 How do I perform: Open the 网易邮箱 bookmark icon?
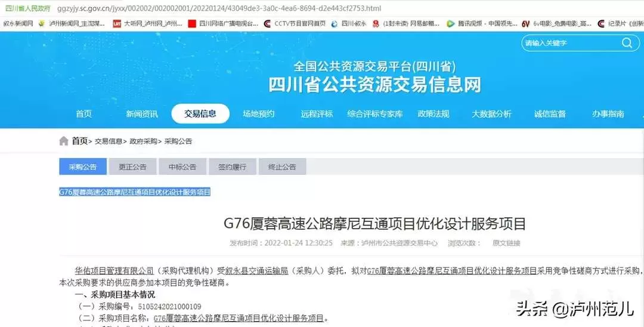click(x=376, y=24)
